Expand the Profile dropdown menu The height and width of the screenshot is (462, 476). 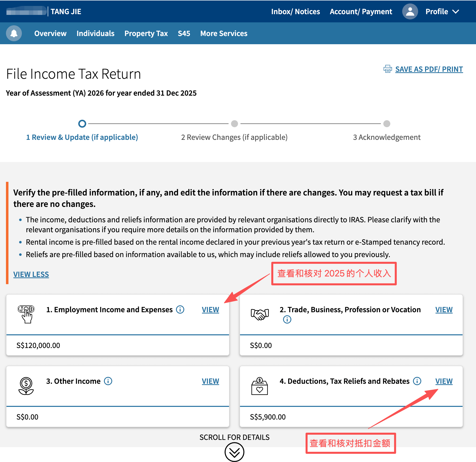click(x=442, y=11)
